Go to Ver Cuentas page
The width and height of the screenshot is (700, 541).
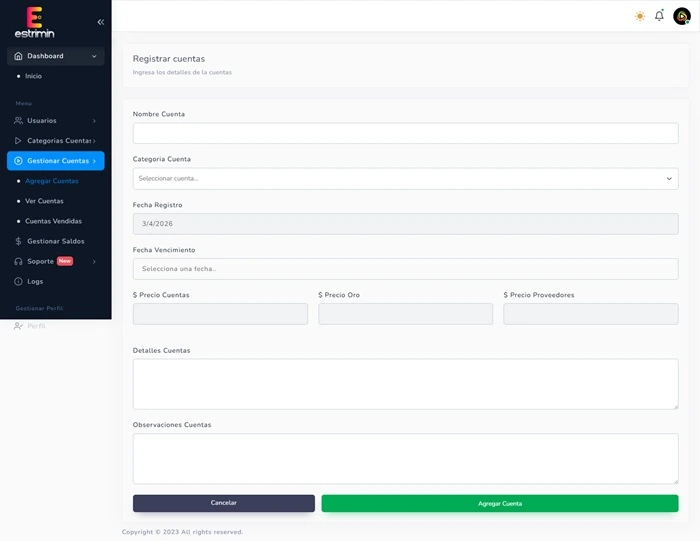44,201
